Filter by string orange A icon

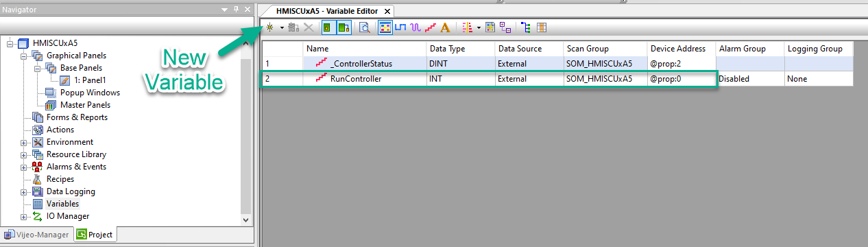[445, 28]
